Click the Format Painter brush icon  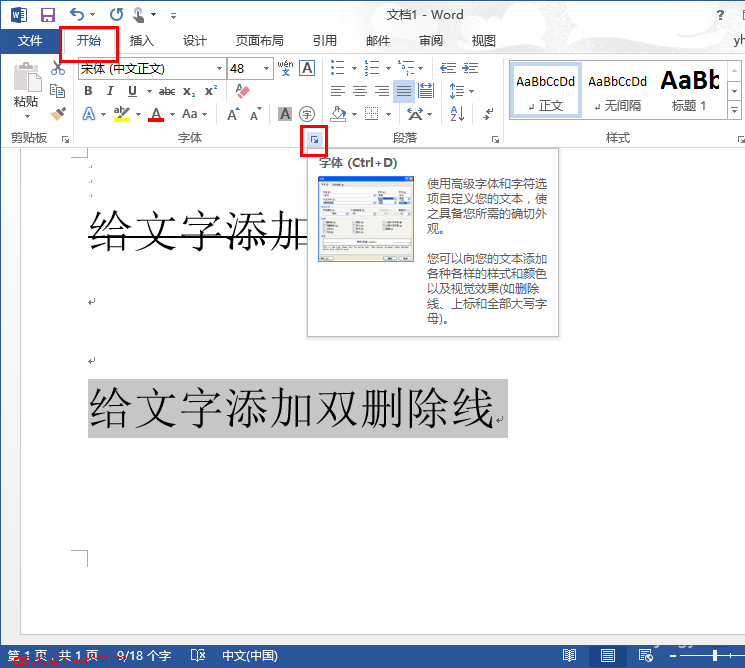pos(58,114)
